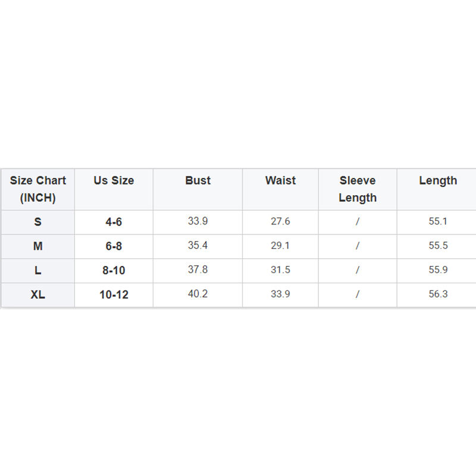
Task: Select the 10-12 US size cell
Action: pyautogui.click(x=114, y=295)
